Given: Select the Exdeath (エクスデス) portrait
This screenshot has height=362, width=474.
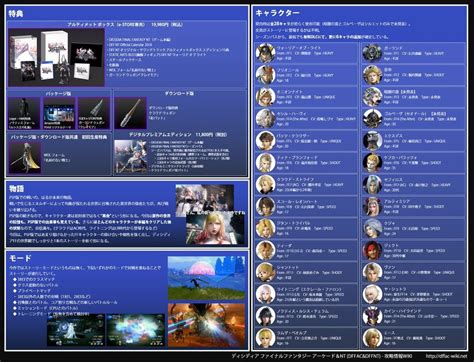Looking at the screenshot, I should pyautogui.click(x=372, y=141).
